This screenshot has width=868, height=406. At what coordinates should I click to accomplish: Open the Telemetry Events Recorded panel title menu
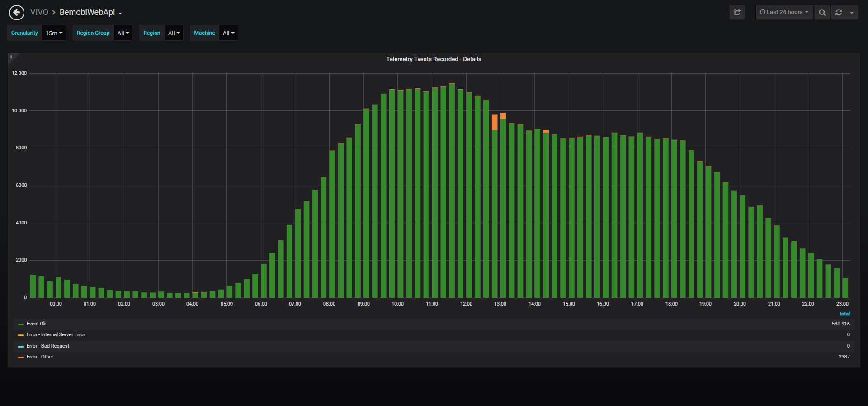coord(434,59)
